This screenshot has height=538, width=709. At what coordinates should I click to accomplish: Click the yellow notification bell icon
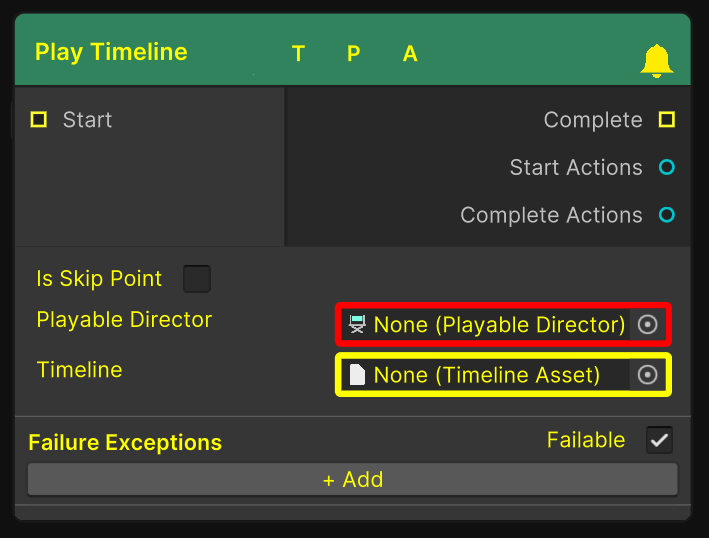(x=656, y=62)
